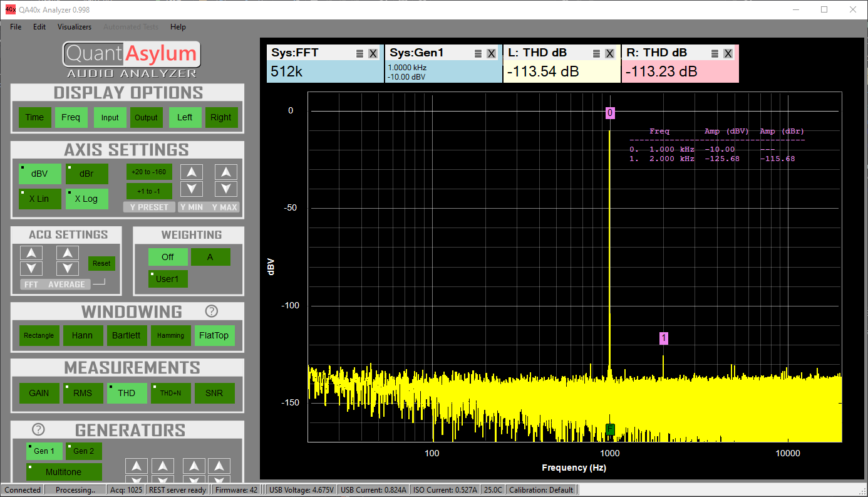Select the dBr axis unit

click(86, 174)
